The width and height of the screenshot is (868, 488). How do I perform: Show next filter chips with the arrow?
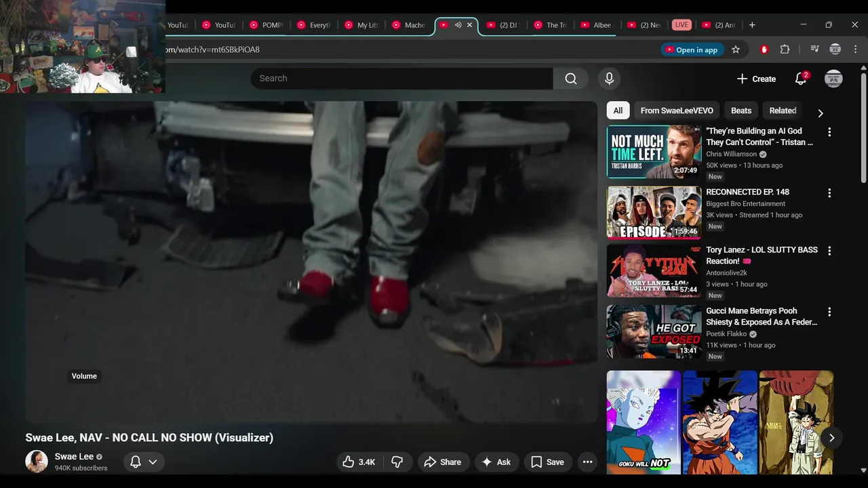click(821, 113)
